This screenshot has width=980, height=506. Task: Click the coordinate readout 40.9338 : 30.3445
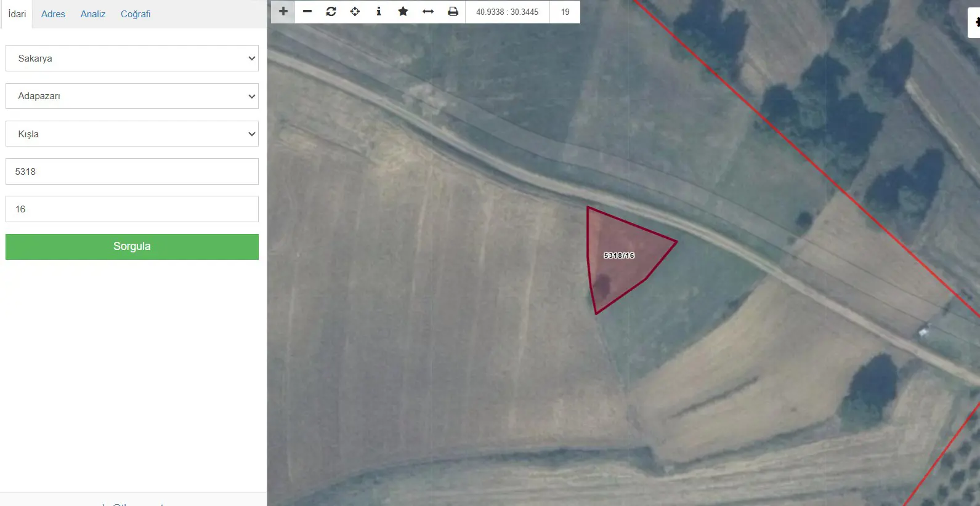(x=508, y=12)
